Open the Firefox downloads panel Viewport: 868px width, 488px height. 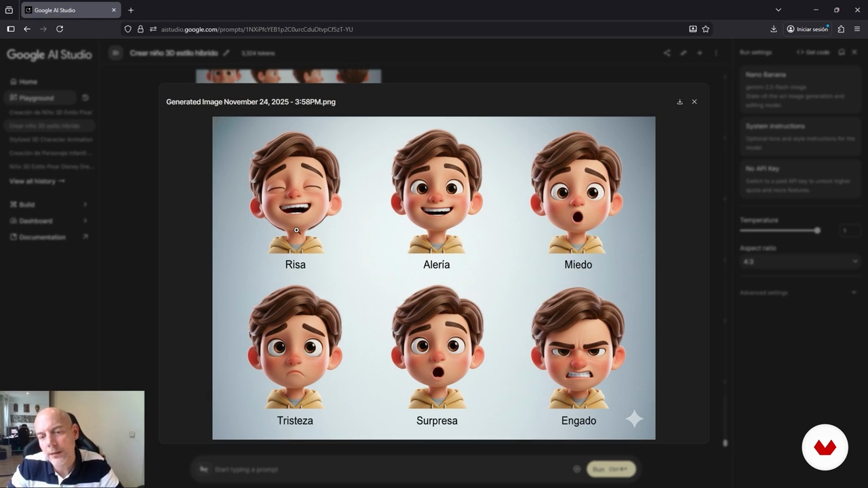tap(774, 29)
